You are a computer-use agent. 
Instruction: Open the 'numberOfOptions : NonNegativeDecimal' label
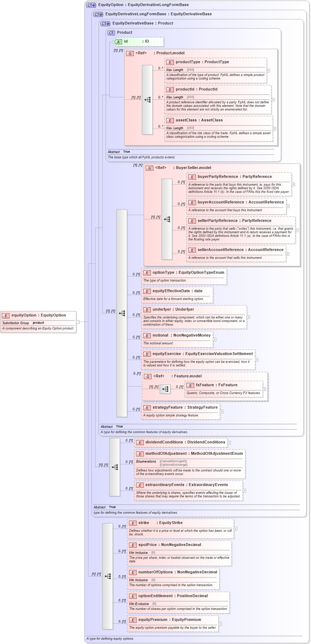[x=178, y=572]
